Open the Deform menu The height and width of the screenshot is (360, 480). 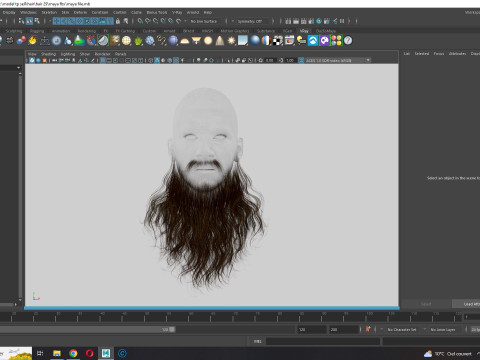80,12
